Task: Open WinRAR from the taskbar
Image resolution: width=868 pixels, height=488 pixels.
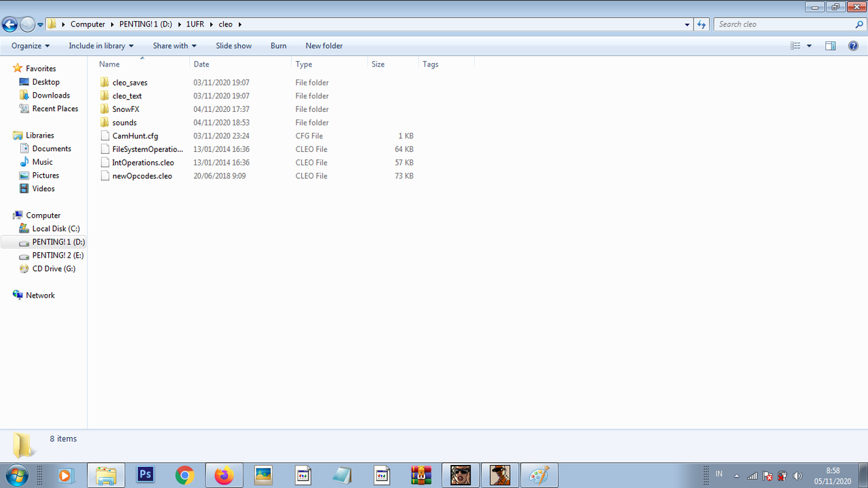Action: 421,475
